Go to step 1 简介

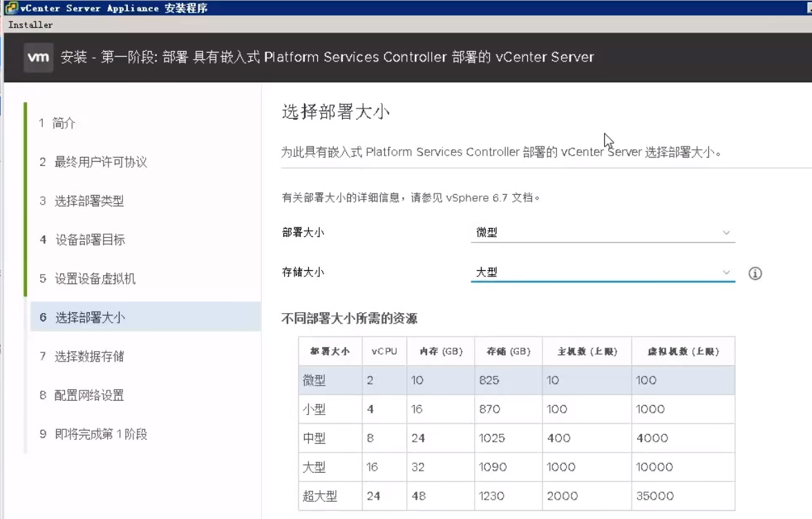pos(57,123)
